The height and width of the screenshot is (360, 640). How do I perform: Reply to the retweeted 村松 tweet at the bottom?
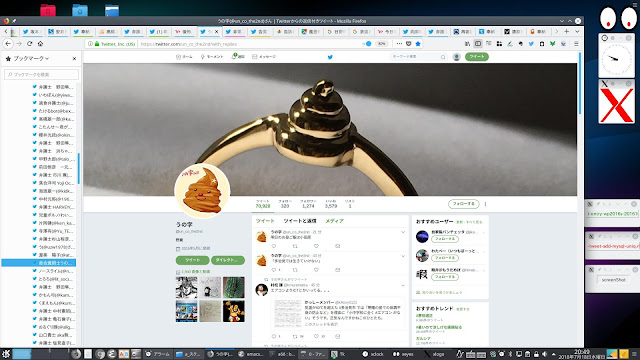273,336
